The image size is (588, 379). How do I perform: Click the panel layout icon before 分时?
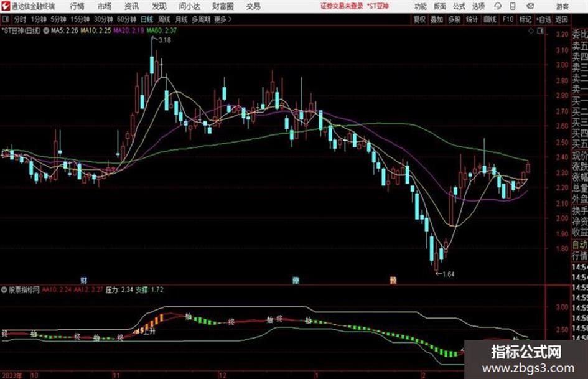tap(6, 19)
